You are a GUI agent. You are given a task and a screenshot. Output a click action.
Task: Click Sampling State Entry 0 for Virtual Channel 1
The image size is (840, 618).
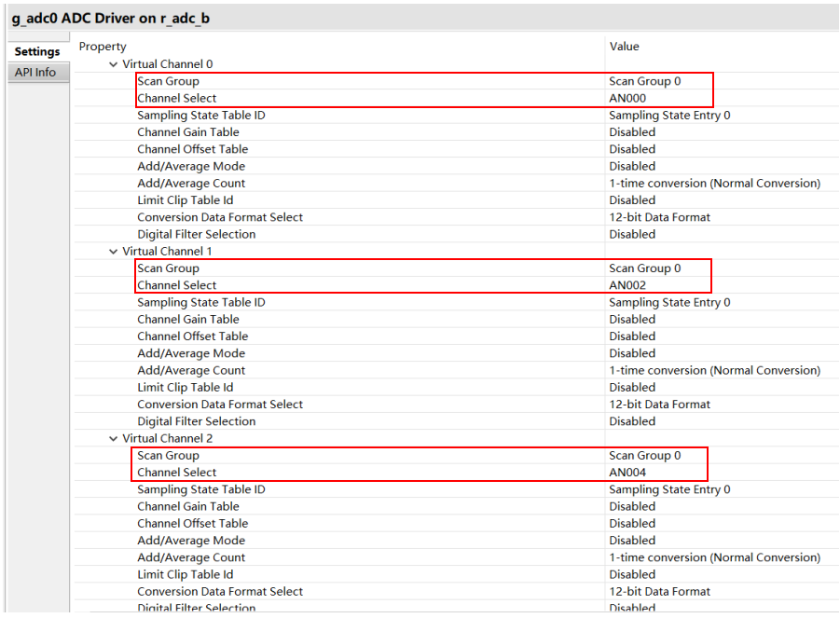[x=669, y=302]
